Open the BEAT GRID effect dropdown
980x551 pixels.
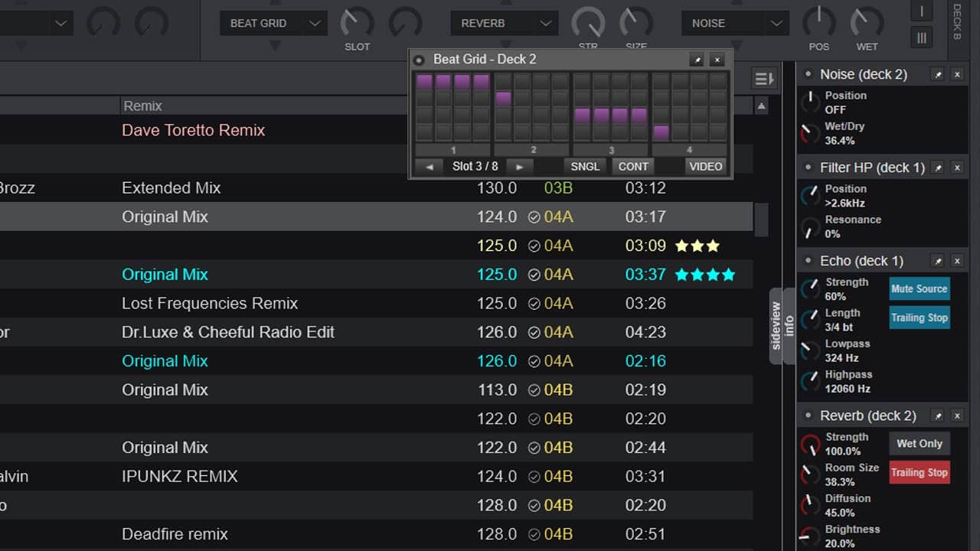pos(314,23)
